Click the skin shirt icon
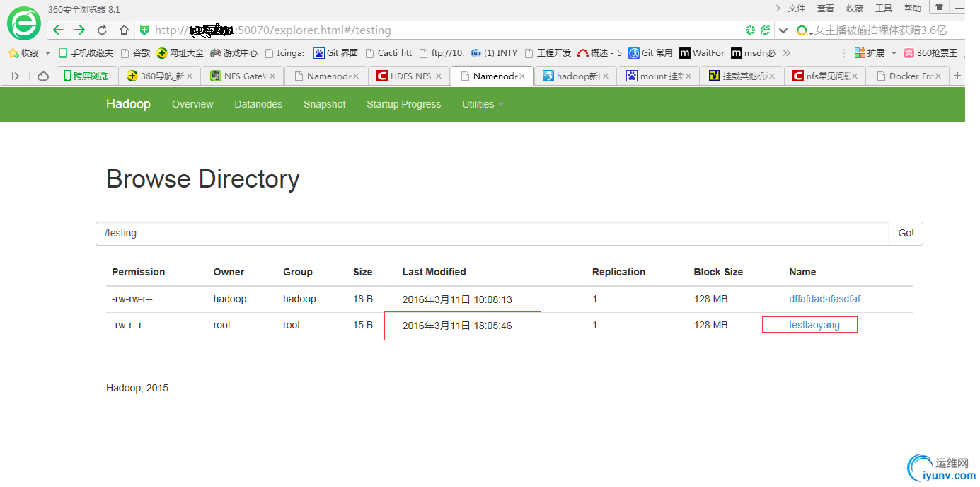The width and height of the screenshot is (980, 487). (940, 7)
